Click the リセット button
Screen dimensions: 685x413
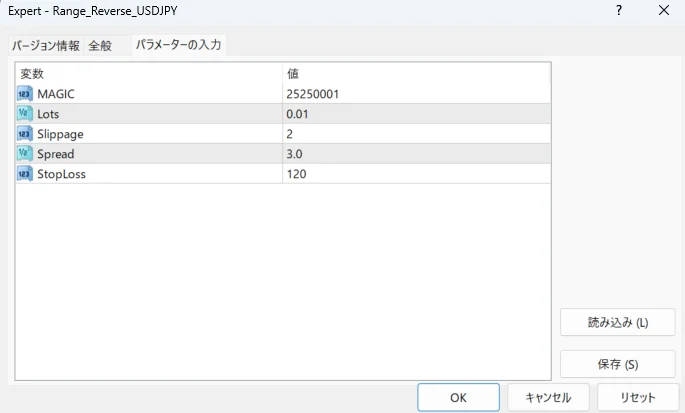coord(637,397)
